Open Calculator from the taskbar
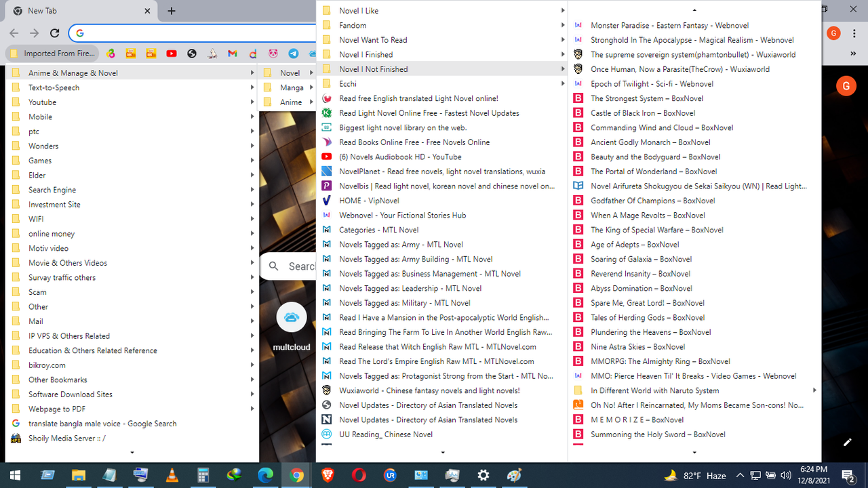The image size is (868, 488). (203, 475)
